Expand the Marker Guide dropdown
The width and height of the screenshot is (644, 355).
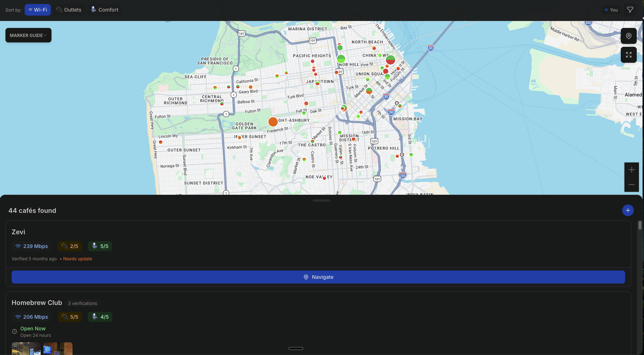[28, 35]
